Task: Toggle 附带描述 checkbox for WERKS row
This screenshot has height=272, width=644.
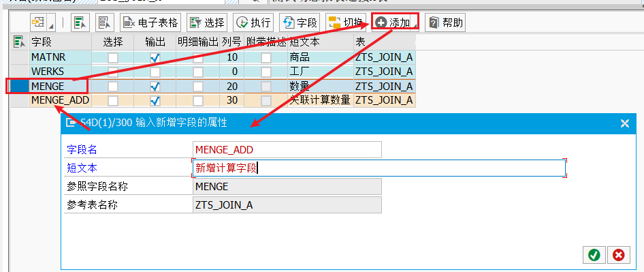Action: click(x=265, y=72)
